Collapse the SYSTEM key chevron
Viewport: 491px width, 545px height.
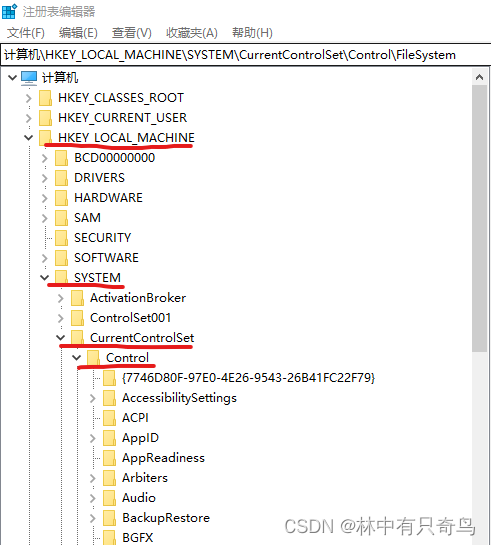pos(44,278)
